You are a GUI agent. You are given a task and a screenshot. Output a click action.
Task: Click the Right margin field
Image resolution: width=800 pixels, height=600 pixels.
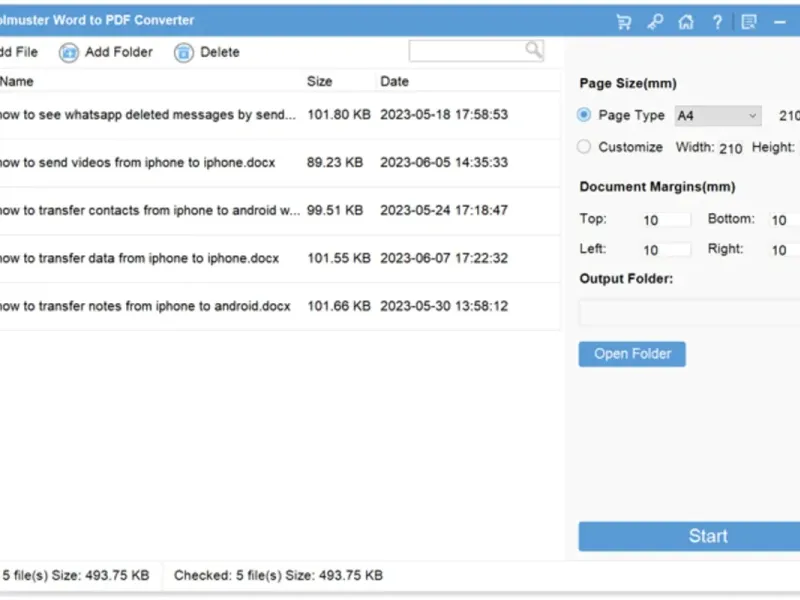click(x=785, y=250)
